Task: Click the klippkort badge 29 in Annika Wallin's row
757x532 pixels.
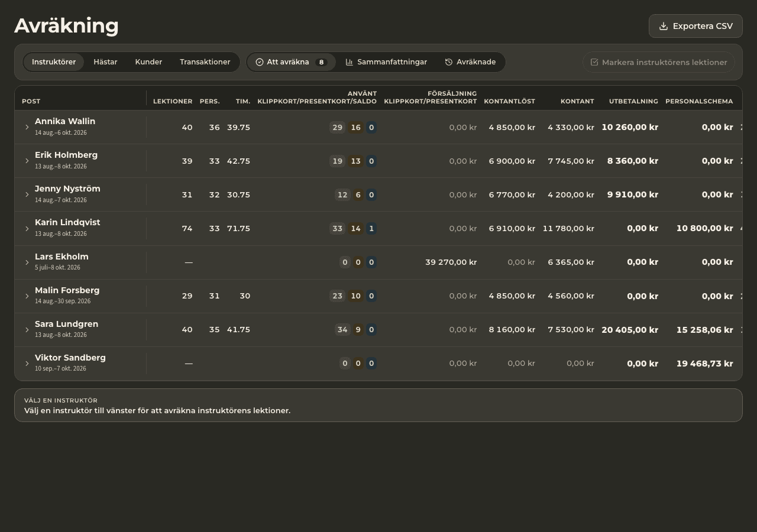Action: coord(337,127)
